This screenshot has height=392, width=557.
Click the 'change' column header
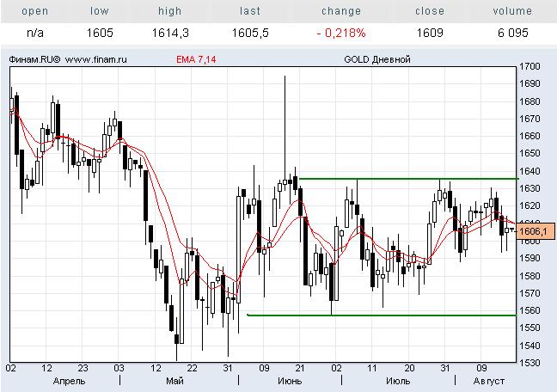[341, 11]
